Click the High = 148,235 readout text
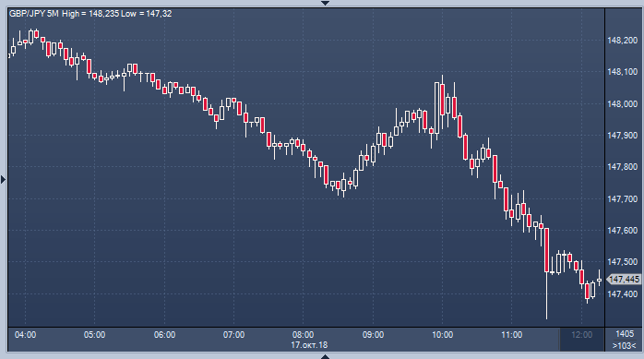 90,14
